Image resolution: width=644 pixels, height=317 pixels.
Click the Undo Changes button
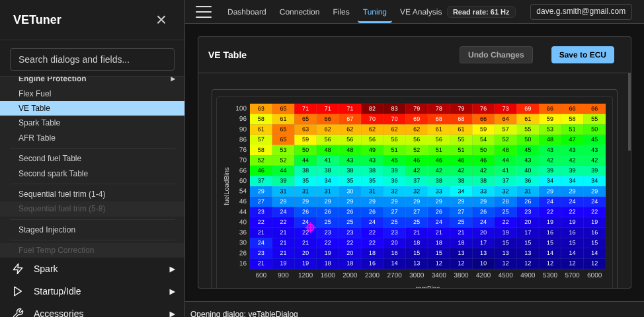click(496, 55)
